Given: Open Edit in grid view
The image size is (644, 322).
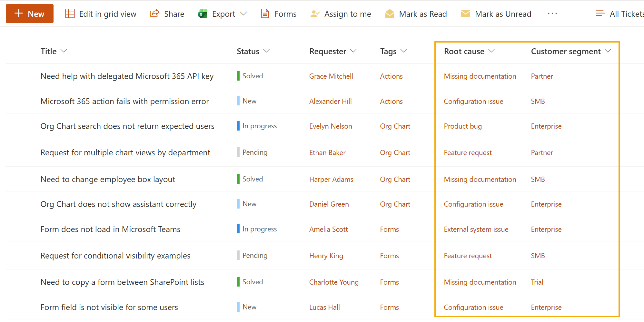Looking at the screenshot, I should pyautogui.click(x=101, y=14).
